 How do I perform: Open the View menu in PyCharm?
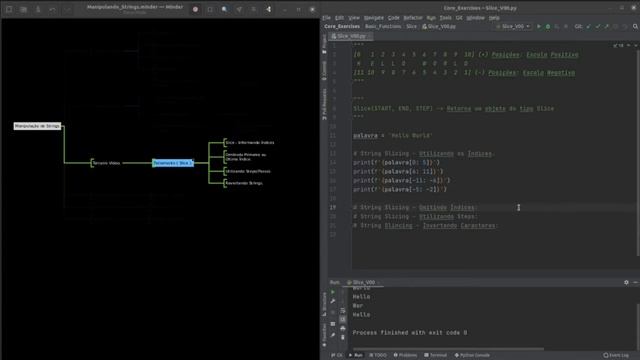[x=354, y=18]
